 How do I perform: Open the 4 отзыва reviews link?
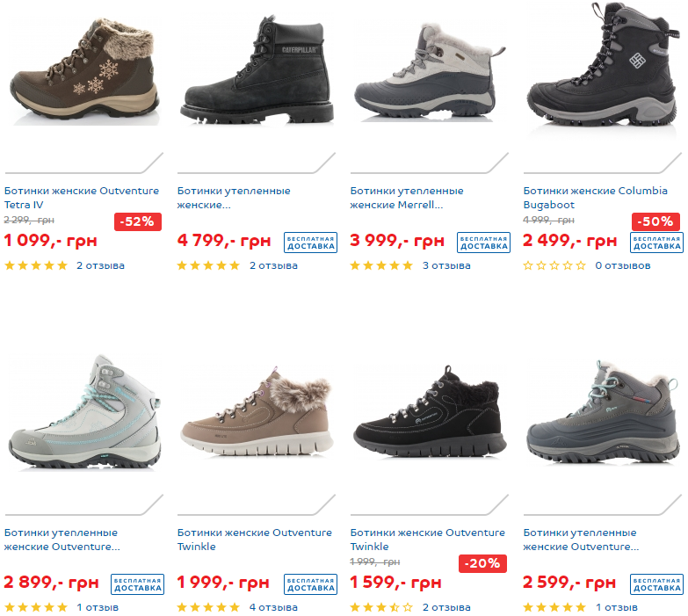pos(273,607)
